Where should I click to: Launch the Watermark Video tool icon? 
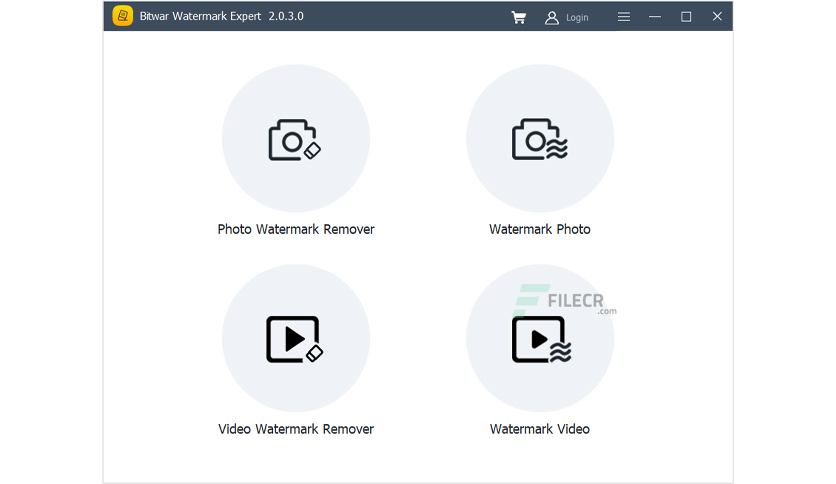pos(540,338)
